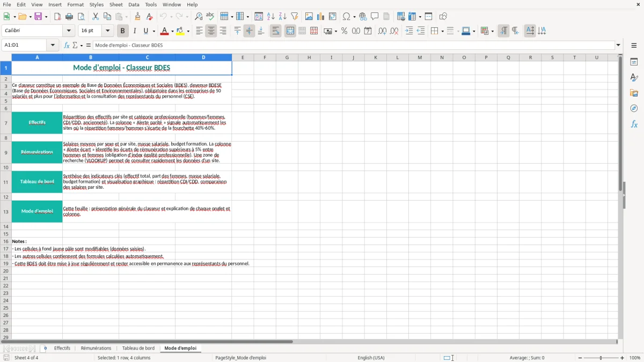Open the Function Wizard
The width and height of the screenshot is (644, 362).
[67, 45]
